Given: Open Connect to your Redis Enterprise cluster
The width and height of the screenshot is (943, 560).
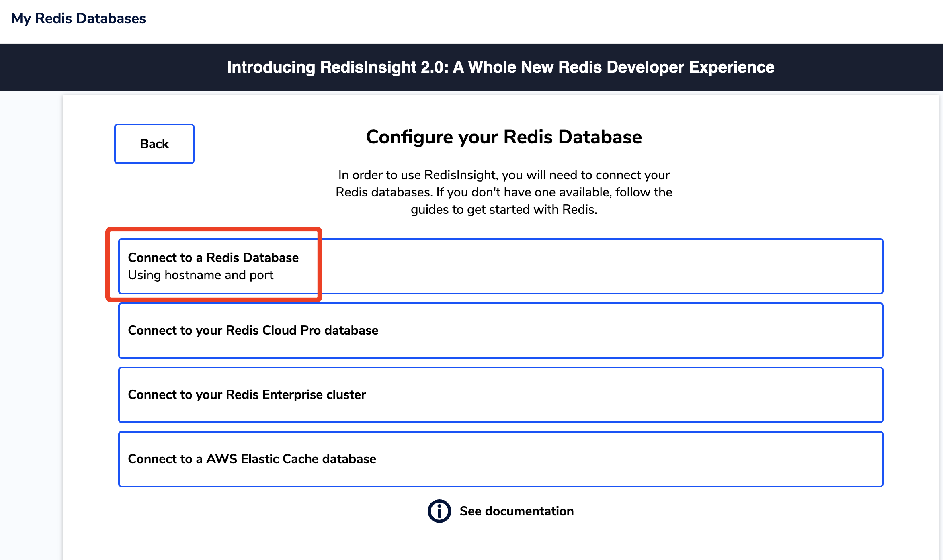Looking at the screenshot, I should [x=500, y=395].
